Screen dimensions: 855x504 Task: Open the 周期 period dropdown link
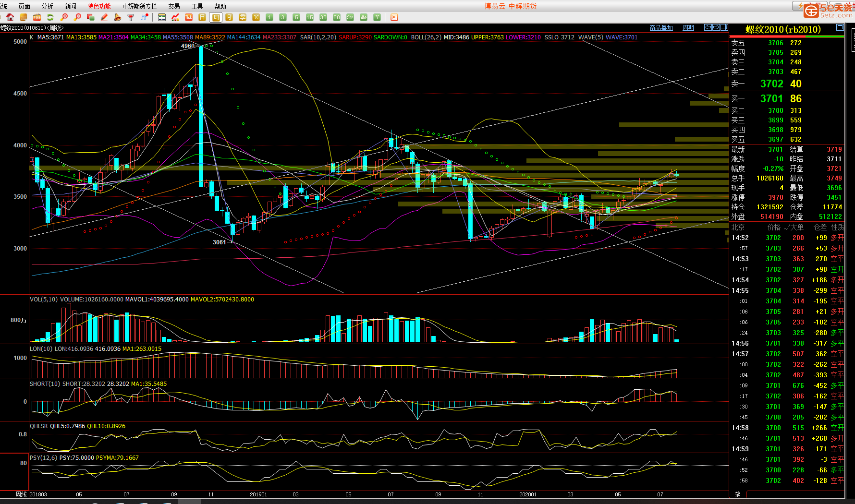tap(688, 28)
